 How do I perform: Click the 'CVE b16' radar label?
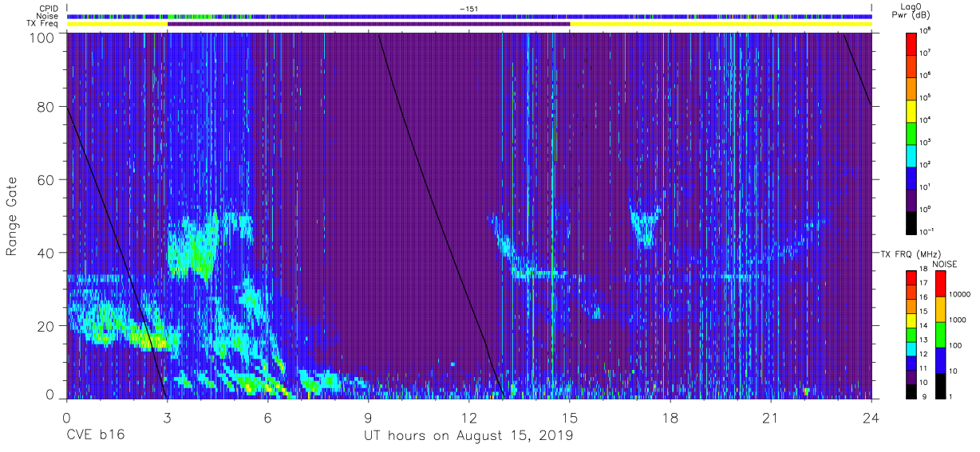(x=95, y=436)
